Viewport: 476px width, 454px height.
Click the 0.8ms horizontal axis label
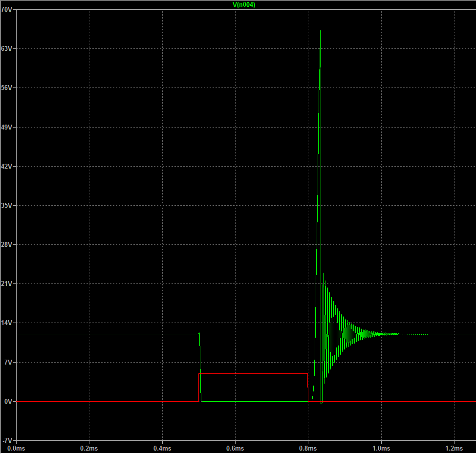tap(308, 448)
